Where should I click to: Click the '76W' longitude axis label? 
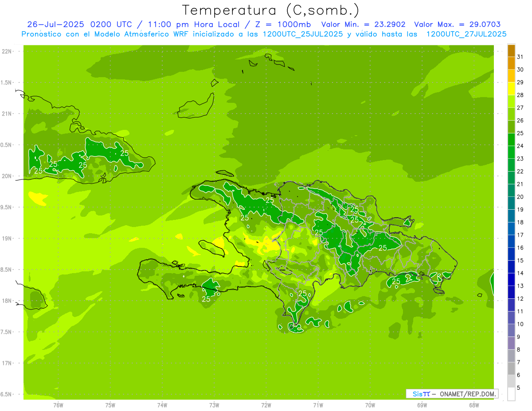pyautogui.click(x=58, y=405)
